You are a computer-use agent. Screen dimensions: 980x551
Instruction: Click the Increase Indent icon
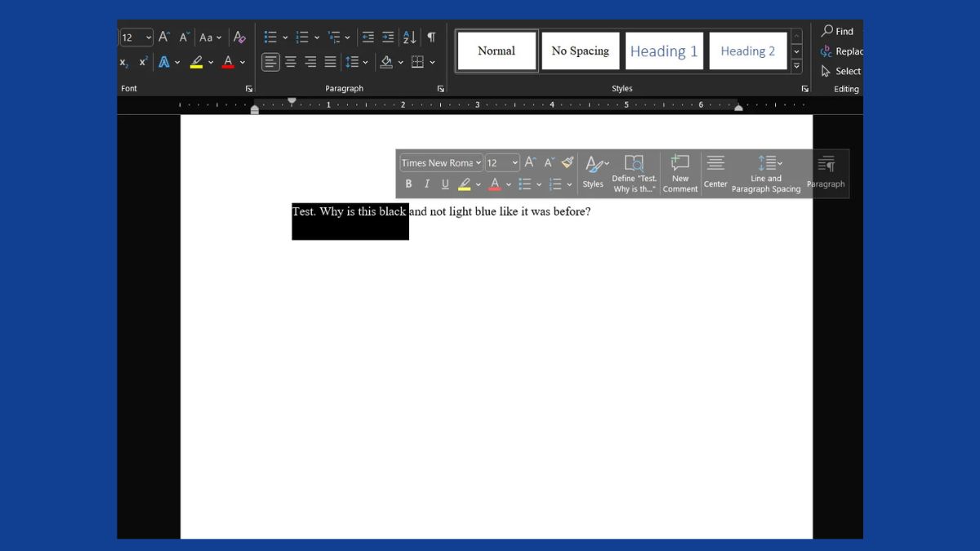click(x=388, y=38)
